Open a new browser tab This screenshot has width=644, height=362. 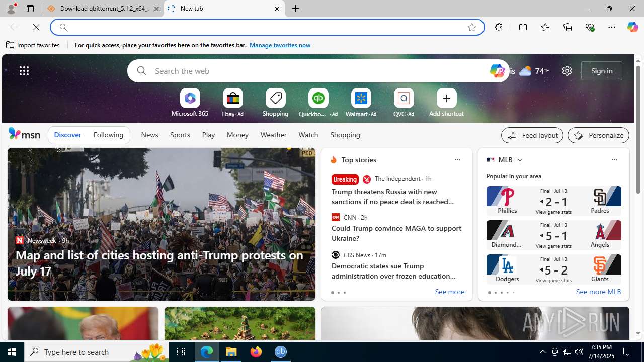coord(296,9)
